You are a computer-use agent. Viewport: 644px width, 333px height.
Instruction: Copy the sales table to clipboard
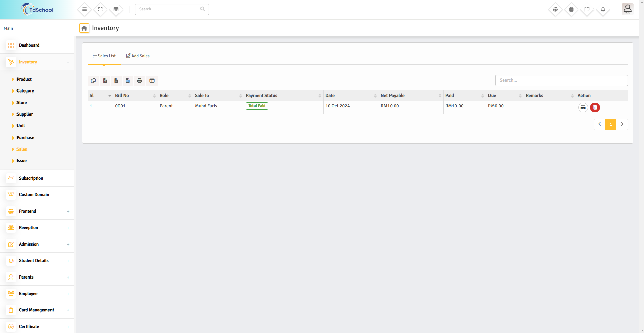coord(93,81)
